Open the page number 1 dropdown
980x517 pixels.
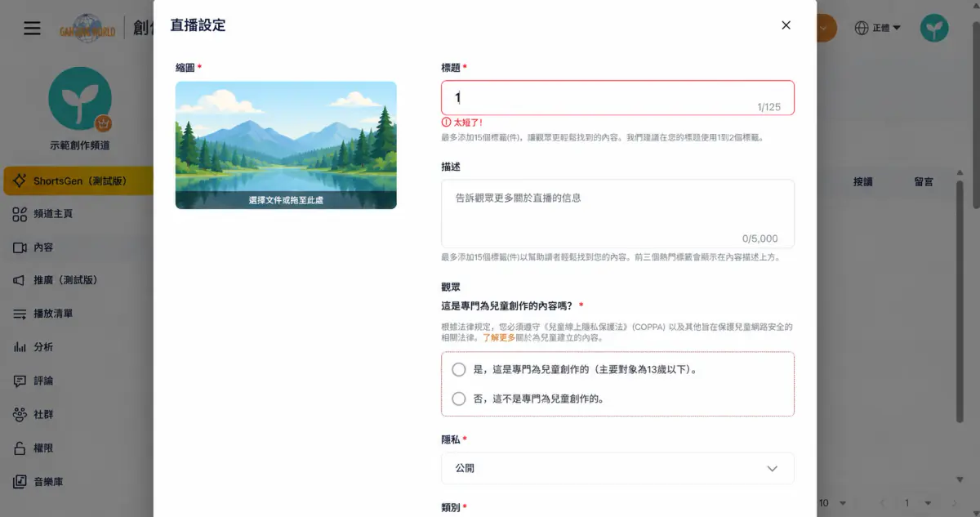click(x=918, y=503)
